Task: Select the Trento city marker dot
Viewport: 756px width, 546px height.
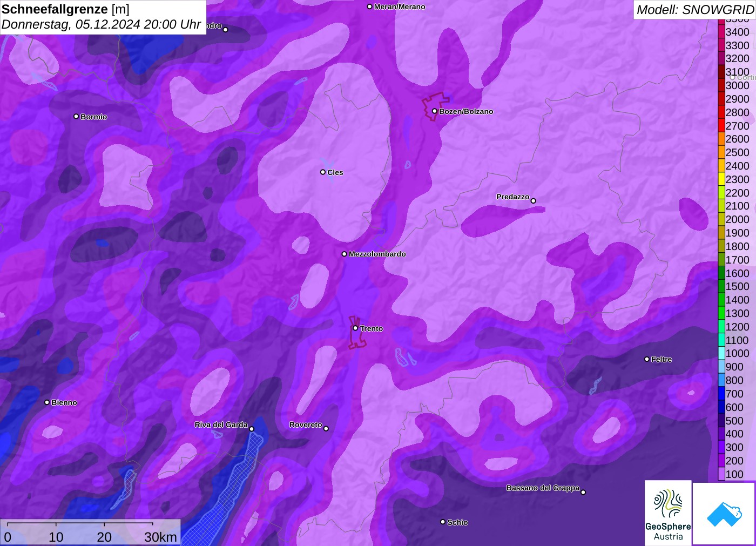Action: (355, 328)
